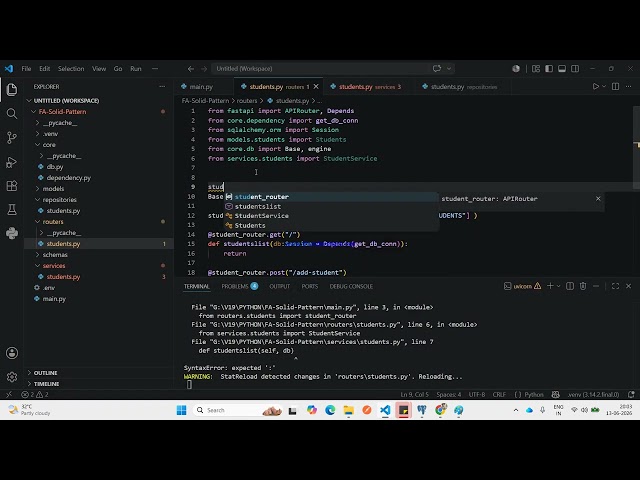Open the Extensions view
This screenshot has width=640, height=480.
tap(12, 186)
